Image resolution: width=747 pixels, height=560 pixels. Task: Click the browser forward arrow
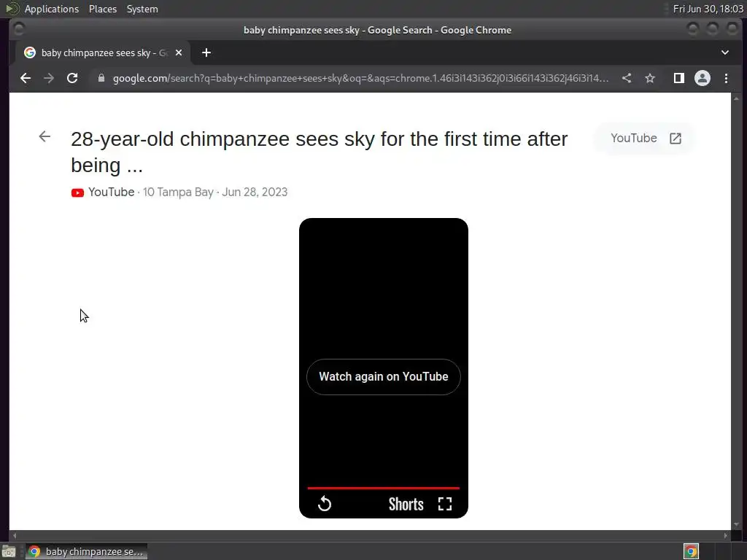pyautogui.click(x=49, y=78)
